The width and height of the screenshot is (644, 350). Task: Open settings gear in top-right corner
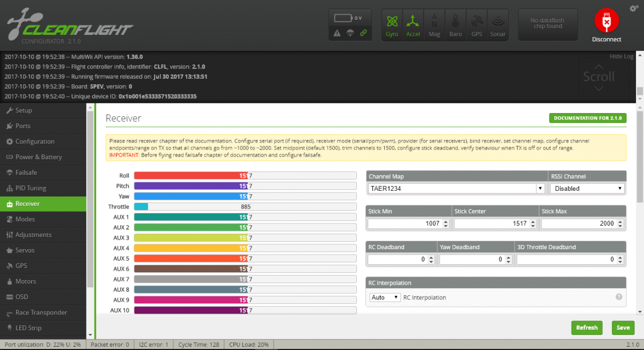click(634, 9)
